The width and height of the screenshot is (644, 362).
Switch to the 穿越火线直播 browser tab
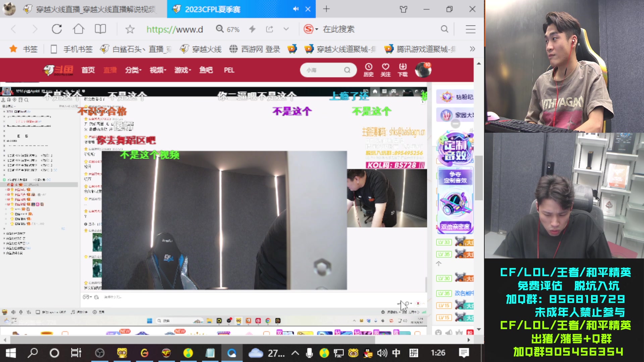pos(94,9)
